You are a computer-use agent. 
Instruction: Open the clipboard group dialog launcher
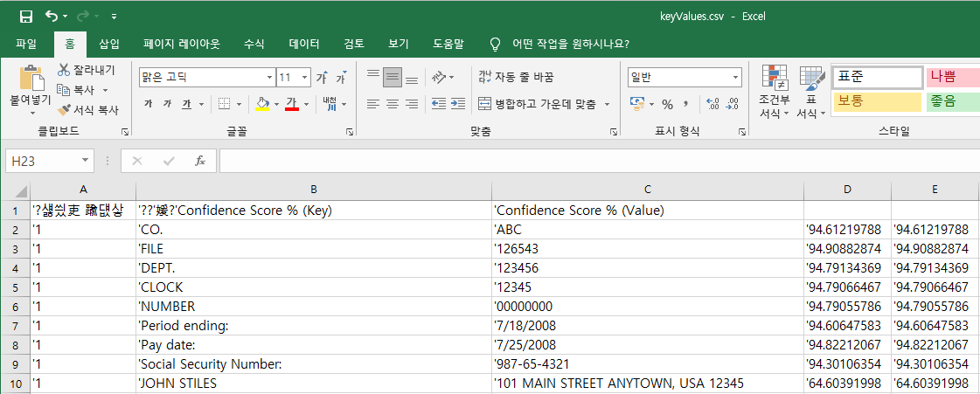(124, 132)
